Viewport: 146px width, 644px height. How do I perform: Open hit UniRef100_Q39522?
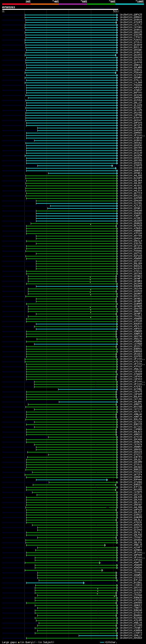(131, 515)
